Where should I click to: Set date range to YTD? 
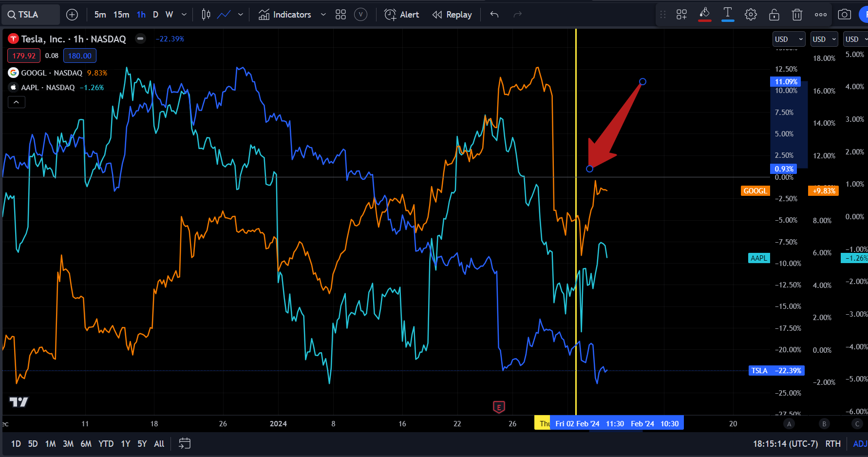click(106, 443)
